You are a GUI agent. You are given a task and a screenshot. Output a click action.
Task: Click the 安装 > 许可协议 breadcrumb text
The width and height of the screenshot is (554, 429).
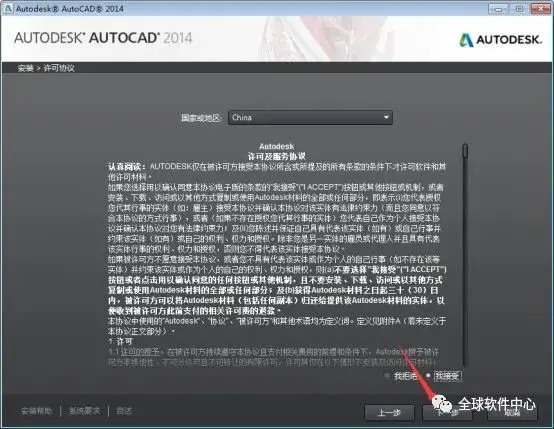(46, 68)
